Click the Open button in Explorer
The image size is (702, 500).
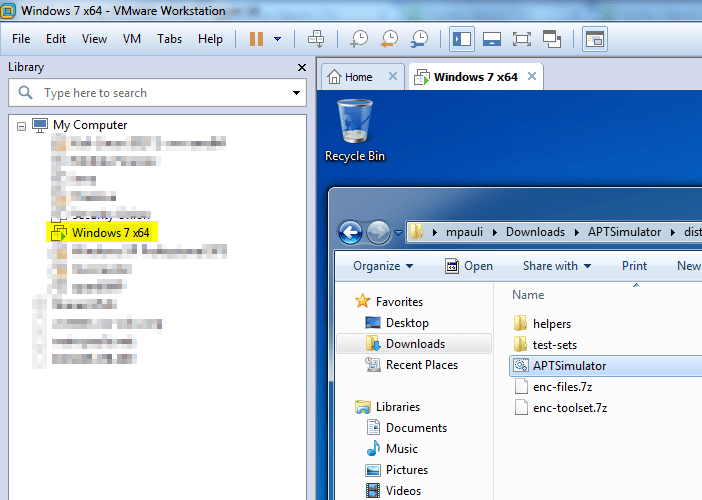pos(469,266)
